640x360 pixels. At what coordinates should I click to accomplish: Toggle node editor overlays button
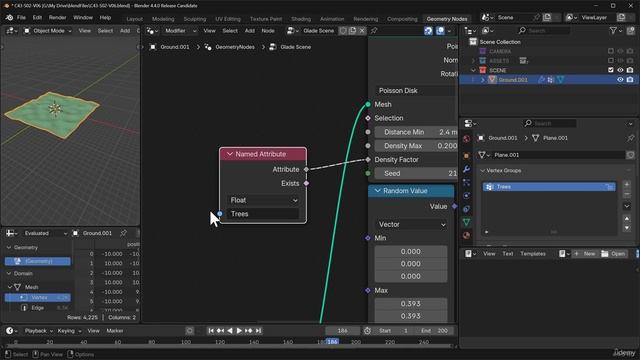(440, 31)
